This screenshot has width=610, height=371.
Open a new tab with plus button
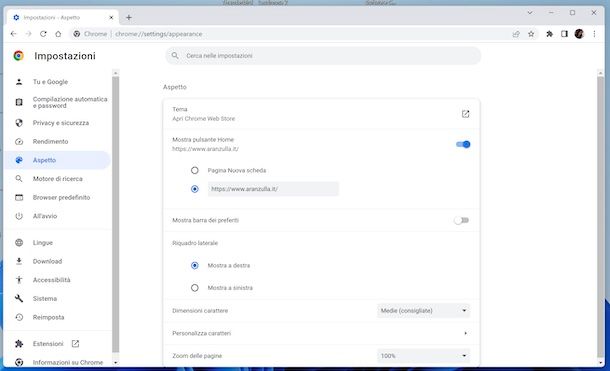129,18
